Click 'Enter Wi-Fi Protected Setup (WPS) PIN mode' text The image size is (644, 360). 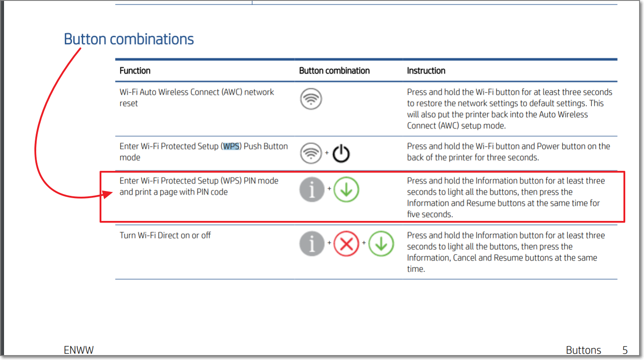[x=199, y=181]
